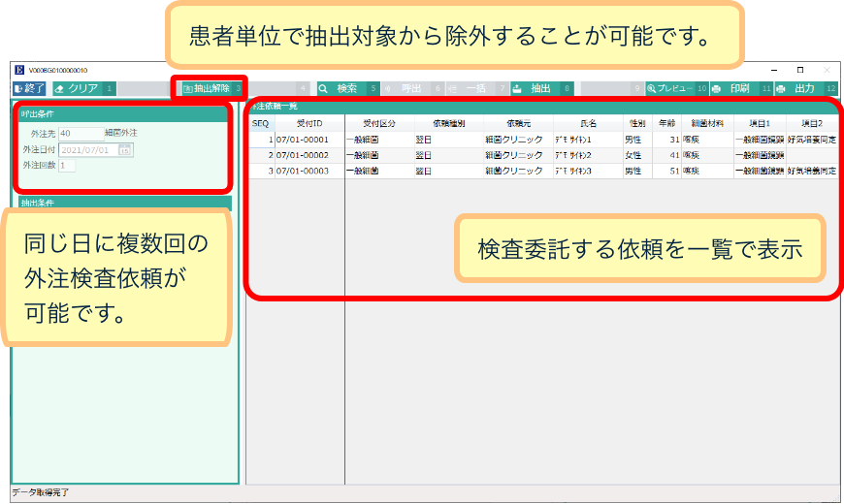This screenshot has height=504, width=844.
Task: Click the 受付ID column header
Action: [309, 124]
